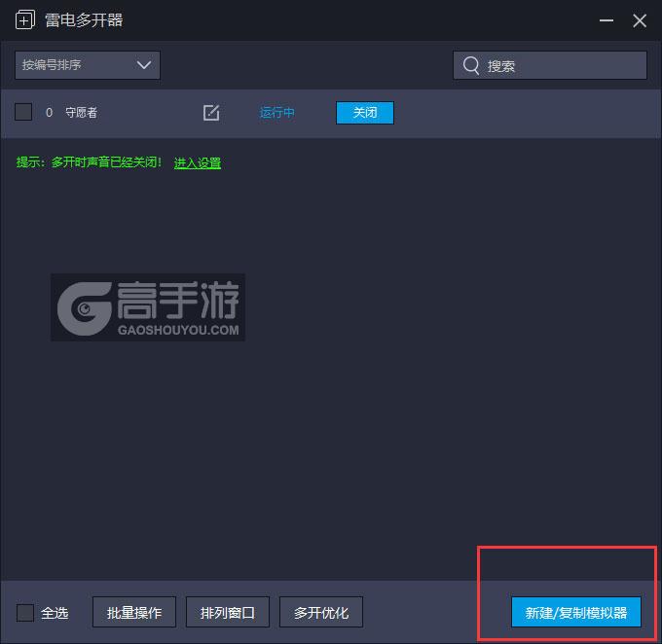Select the emulator name 守愿者
This screenshot has width=662, height=644.
pyautogui.click(x=81, y=113)
